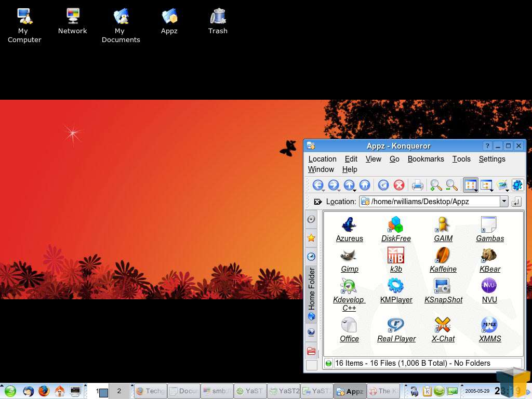Open the Office shortcut
This screenshot has height=399, width=532.
click(349, 330)
